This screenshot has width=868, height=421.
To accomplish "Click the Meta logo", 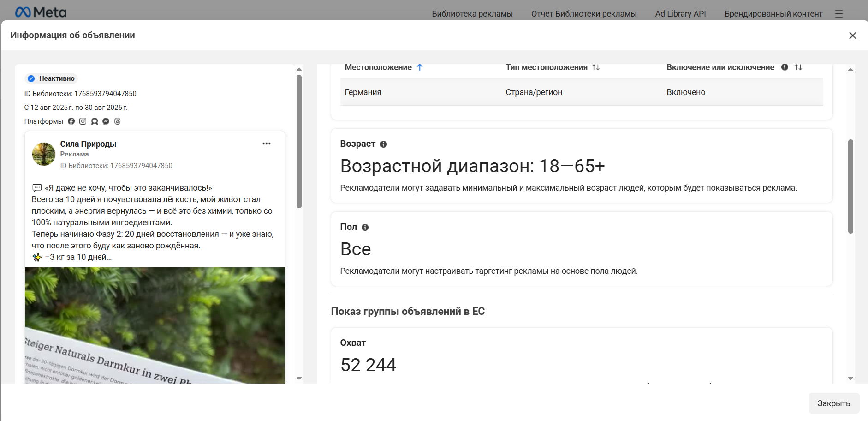I will 41,12.
